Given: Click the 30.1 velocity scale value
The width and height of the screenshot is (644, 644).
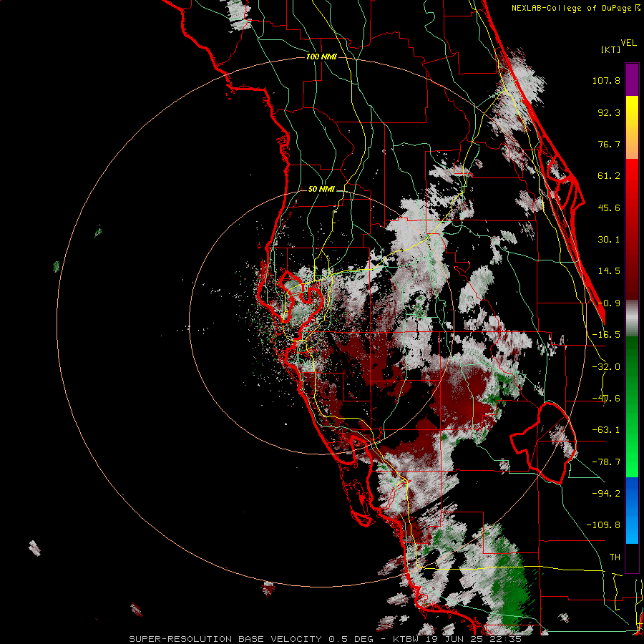Looking at the screenshot, I should pos(609,240).
